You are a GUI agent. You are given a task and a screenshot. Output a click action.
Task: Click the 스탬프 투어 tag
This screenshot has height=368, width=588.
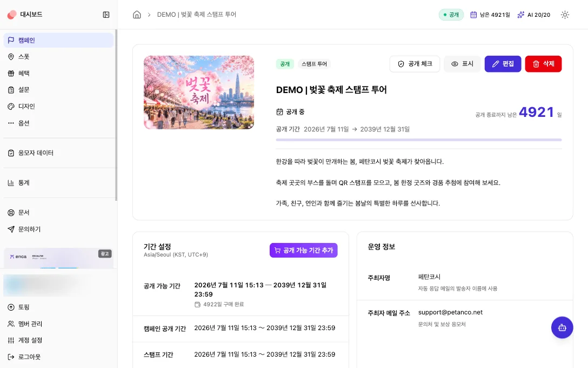[314, 64]
